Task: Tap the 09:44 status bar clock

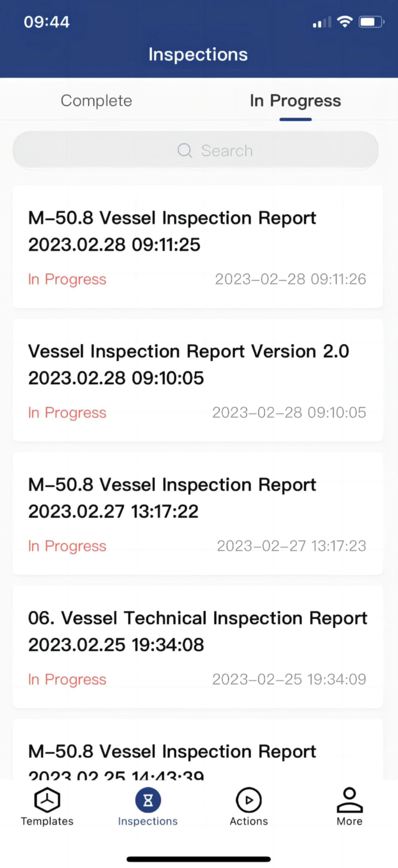Action: coord(47,22)
